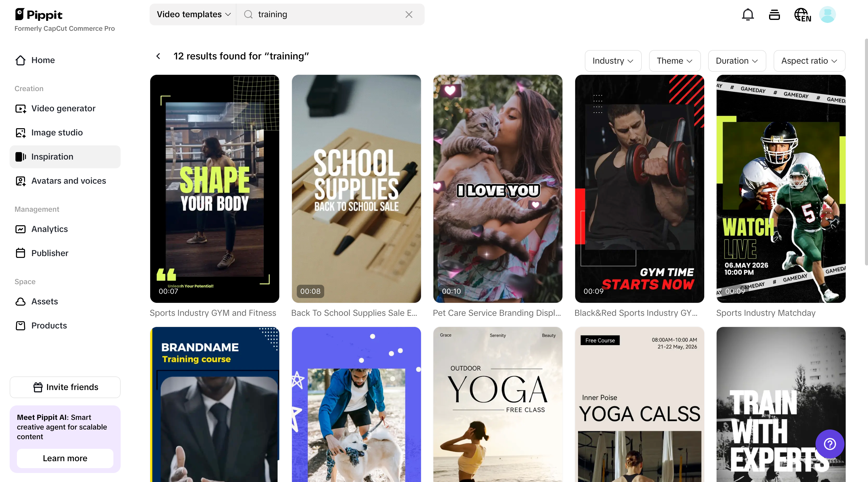Open the Duration filter dropdown

(737, 61)
